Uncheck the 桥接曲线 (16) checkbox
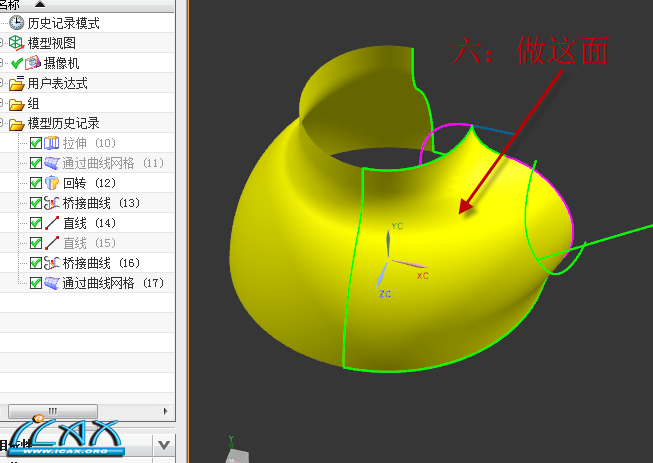 click(x=36, y=263)
